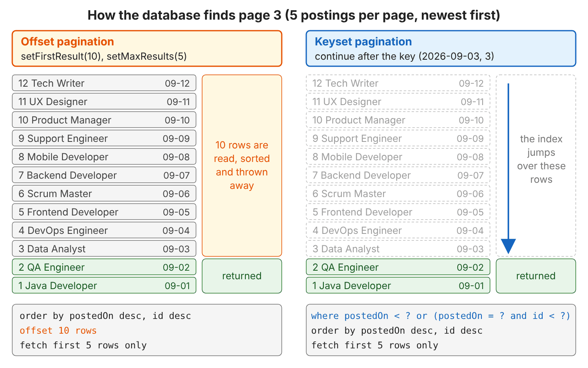Click dimmed "5 Frontend Developer" row in Keyset list

click(x=398, y=212)
